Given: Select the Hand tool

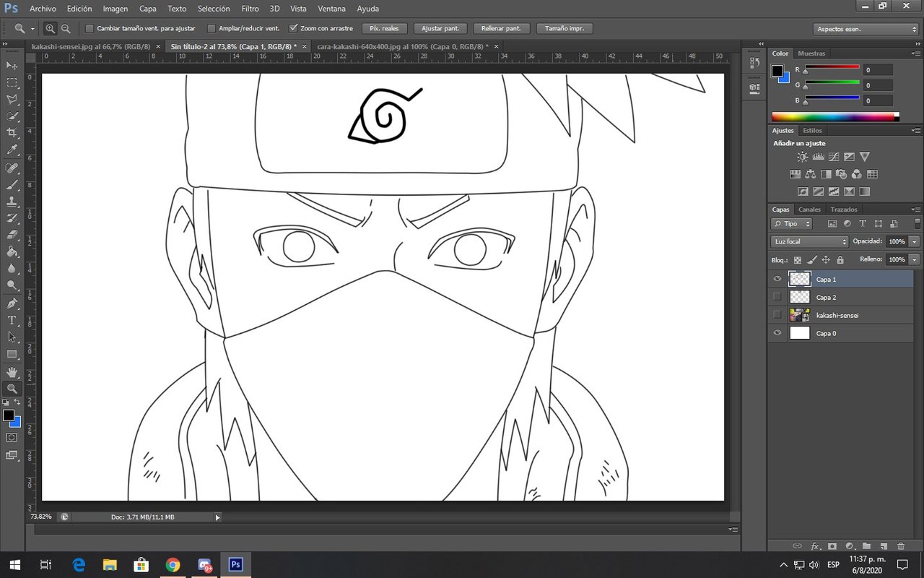Looking at the screenshot, I should click(x=12, y=371).
